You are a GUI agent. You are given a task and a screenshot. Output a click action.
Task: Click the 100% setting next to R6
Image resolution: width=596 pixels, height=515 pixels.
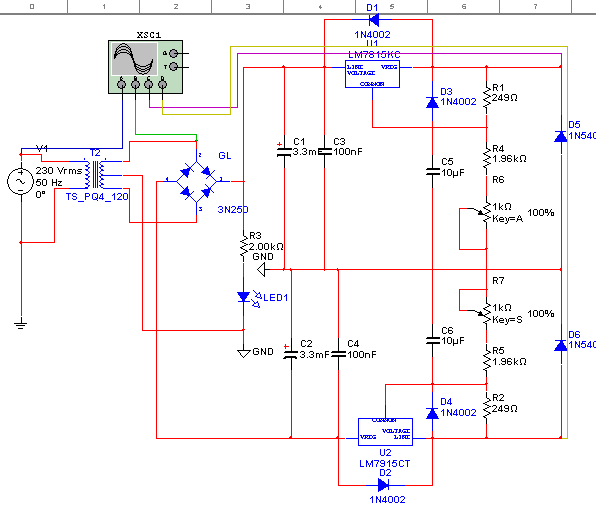point(541,213)
